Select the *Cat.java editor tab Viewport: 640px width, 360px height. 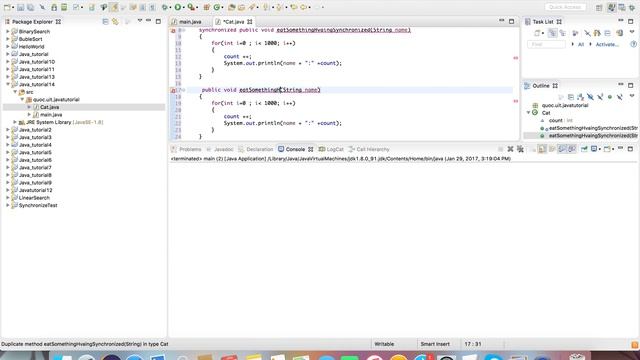(x=233, y=22)
